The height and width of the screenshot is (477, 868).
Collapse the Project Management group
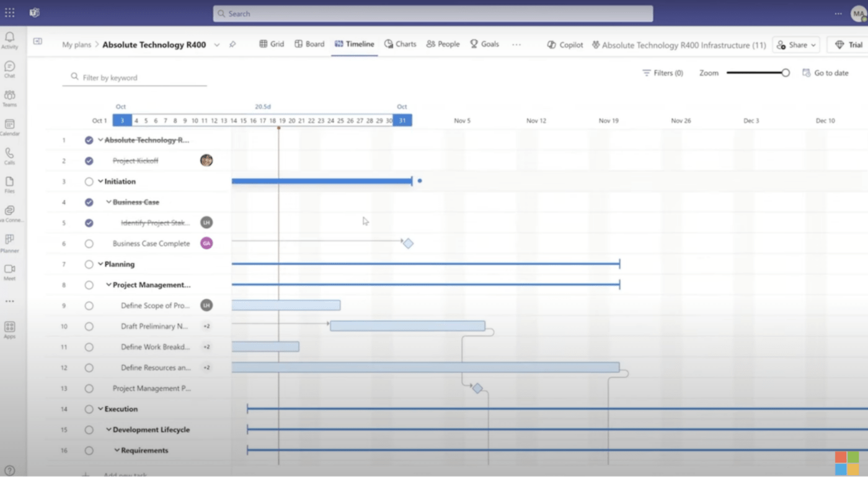point(108,285)
